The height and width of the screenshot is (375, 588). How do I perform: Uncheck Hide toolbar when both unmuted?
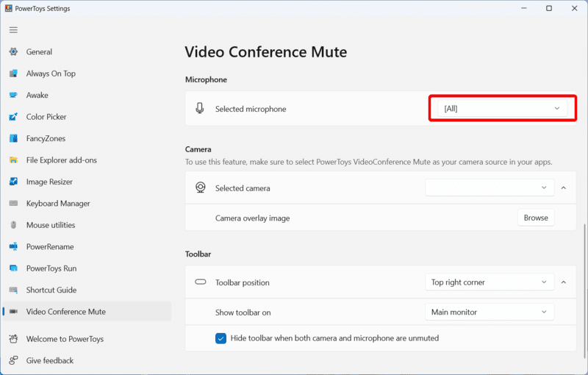(221, 338)
